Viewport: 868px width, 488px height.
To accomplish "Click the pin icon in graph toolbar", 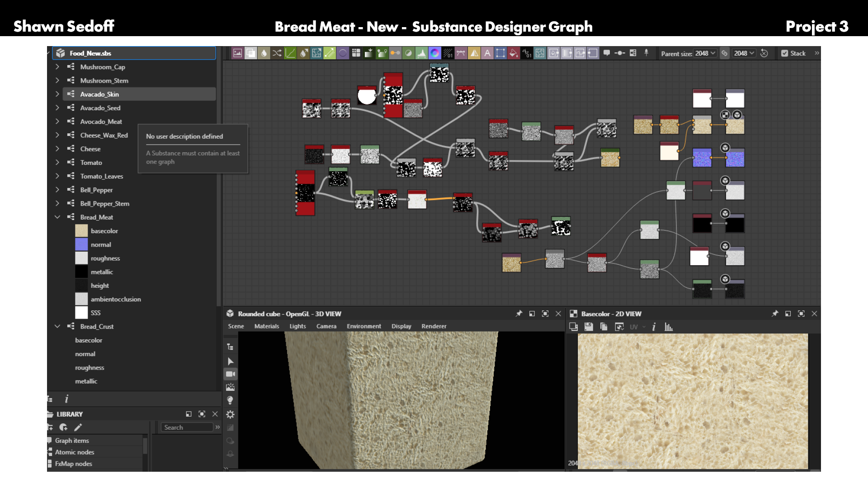I will tap(646, 53).
